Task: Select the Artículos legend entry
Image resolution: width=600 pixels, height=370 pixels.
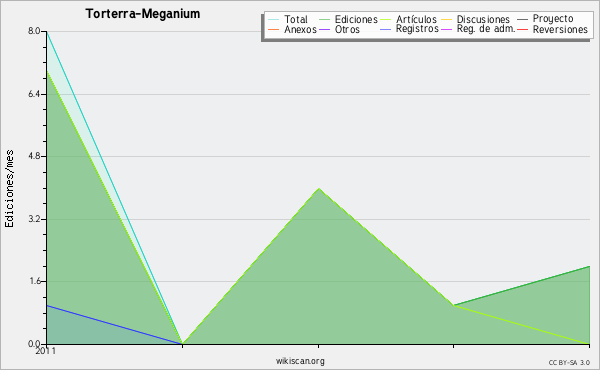Action: [x=408, y=19]
